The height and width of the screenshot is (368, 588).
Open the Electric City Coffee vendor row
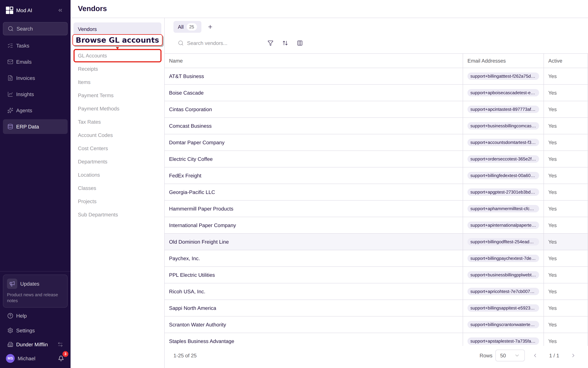[376, 159]
